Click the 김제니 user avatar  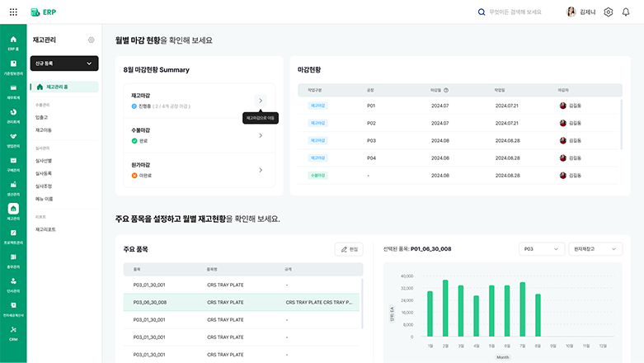[x=571, y=12]
